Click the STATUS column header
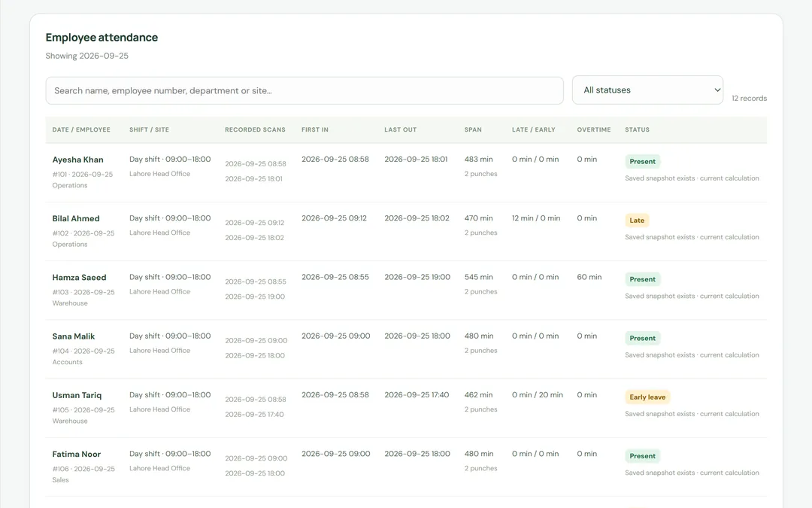Image resolution: width=812 pixels, height=508 pixels. coord(637,129)
